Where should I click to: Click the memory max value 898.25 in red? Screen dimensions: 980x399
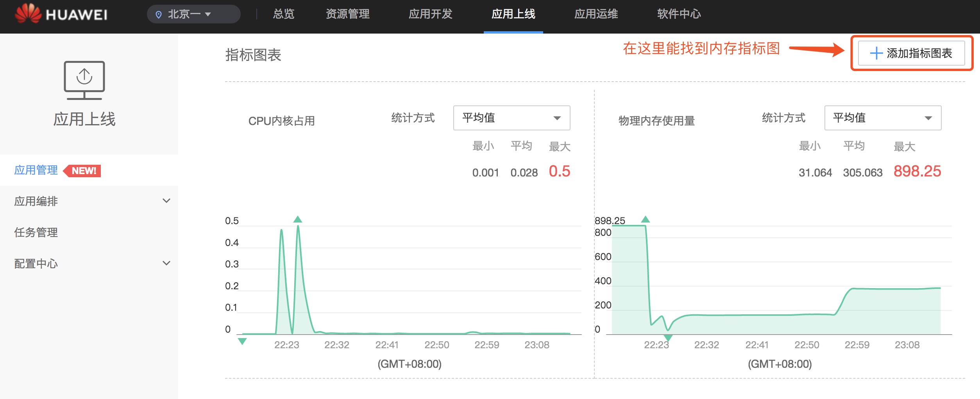(x=917, y=171)
